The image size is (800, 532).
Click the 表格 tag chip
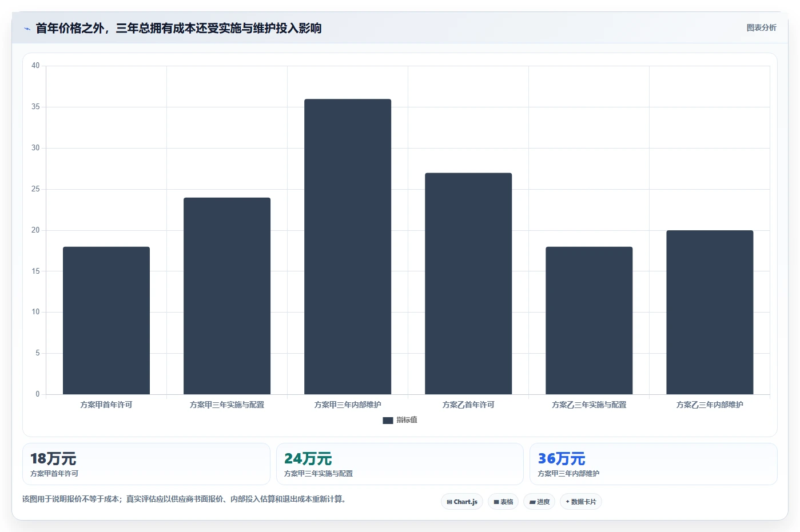[x=503, y=502]
